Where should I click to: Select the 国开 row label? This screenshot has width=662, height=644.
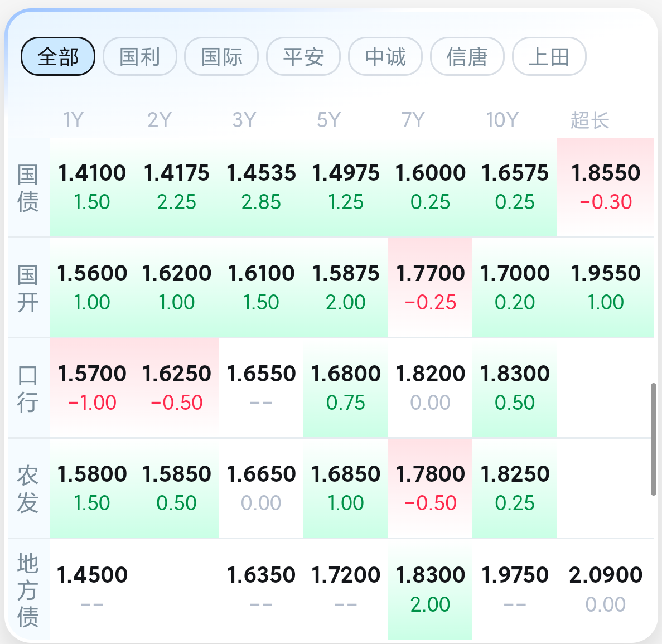tap(28, 288)
